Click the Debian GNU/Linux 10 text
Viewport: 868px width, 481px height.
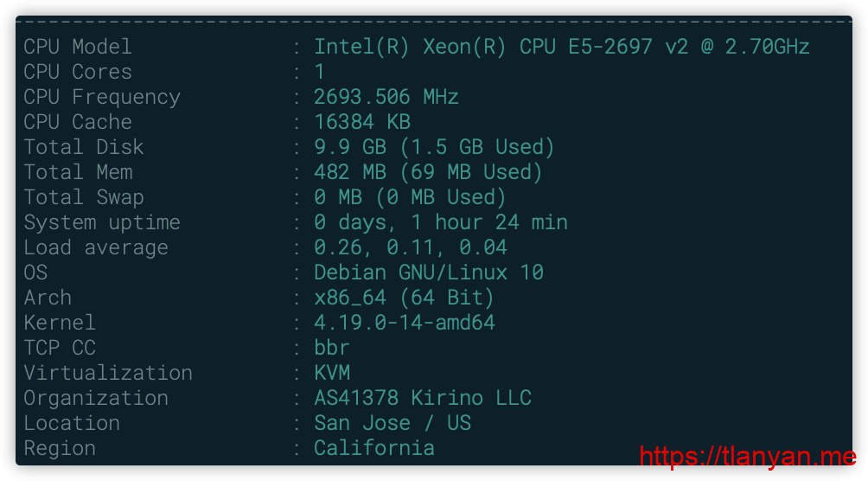(428, 273)
